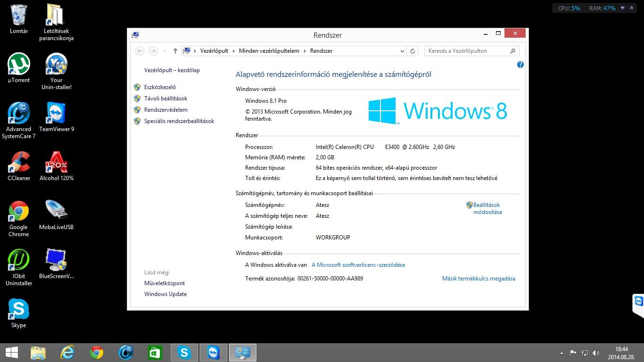Select Alcohol 120% desktop icon
Image resolution: width=644 pixels, height=362 pixels.
pos(57,166)
